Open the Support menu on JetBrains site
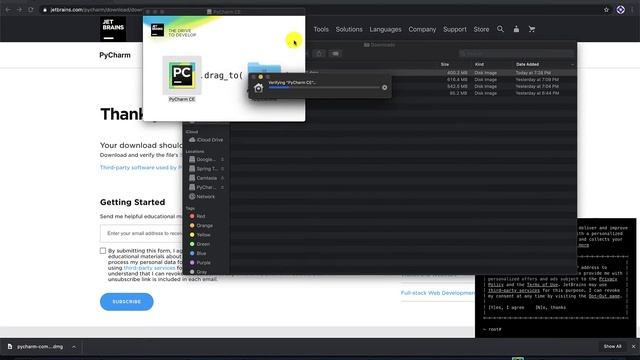This screenshot has width=640, height=360. 455,29
